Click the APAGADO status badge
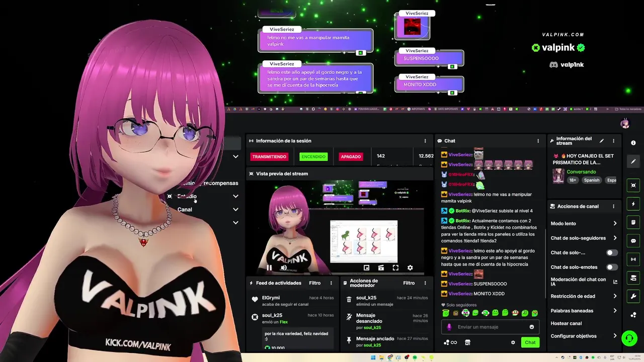 [351, 157]
